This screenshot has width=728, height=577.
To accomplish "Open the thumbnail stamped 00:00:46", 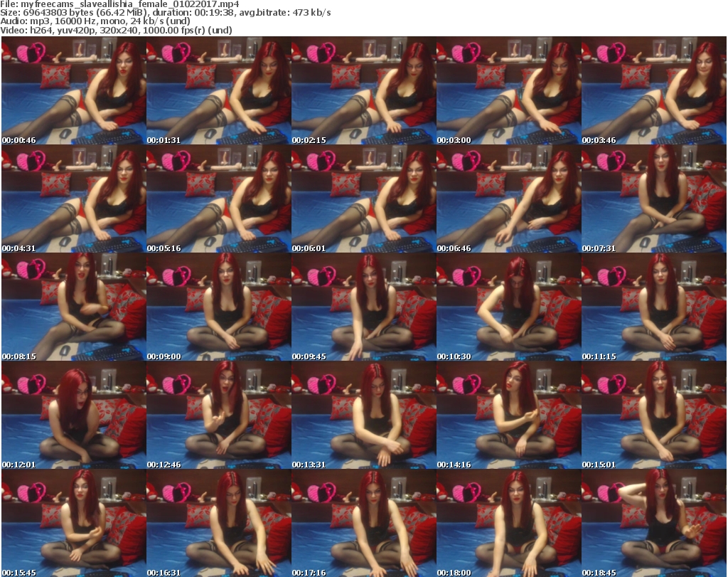I will (x=74, y=90).
